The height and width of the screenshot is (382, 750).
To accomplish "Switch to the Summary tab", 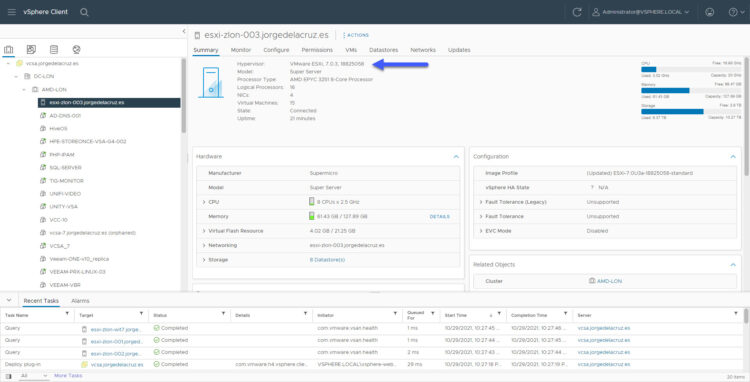I will point(206,50).
